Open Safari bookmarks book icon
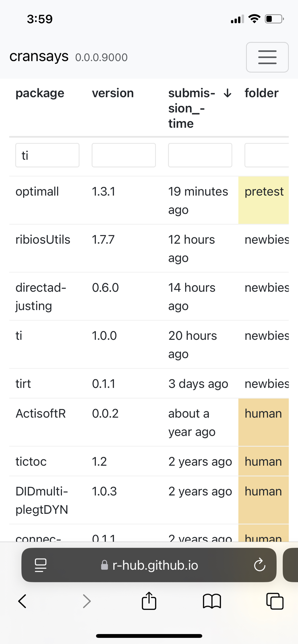 pos(212,601)
